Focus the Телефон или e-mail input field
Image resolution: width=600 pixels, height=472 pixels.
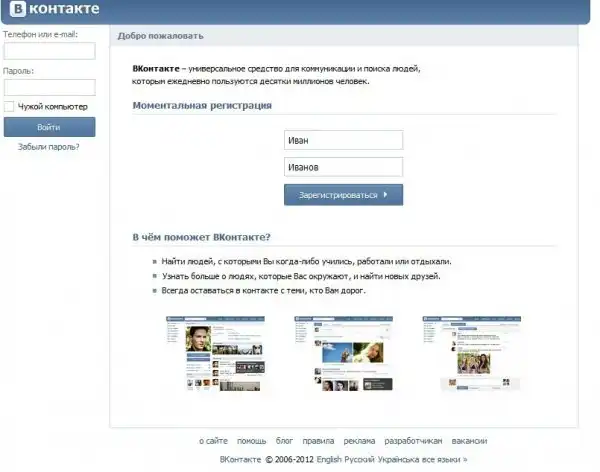click(x=49, y=50)
